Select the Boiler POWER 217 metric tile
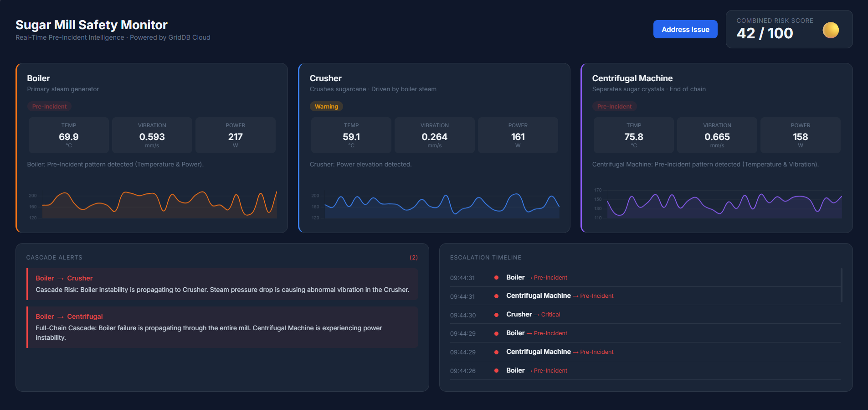Image resolution: width=868 pixels, height=410 pixels. 235,135
